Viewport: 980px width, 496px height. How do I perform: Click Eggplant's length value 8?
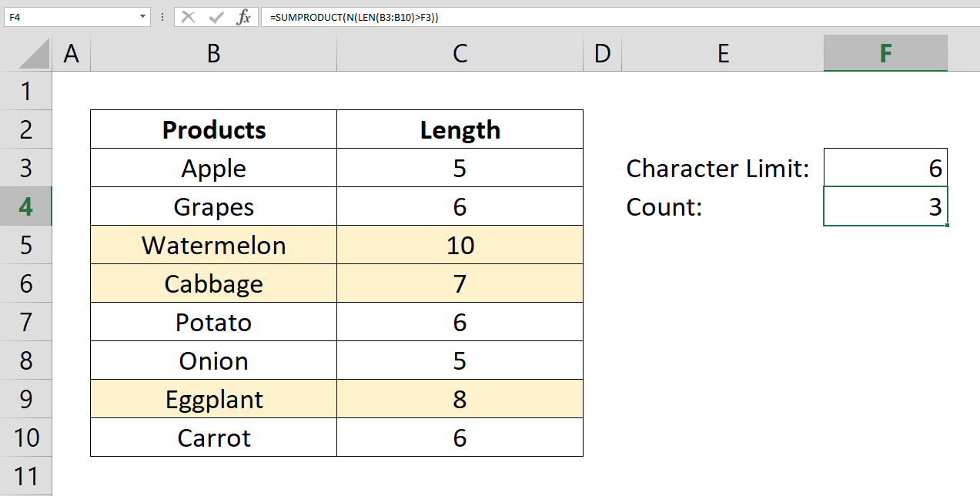[460, 399]
